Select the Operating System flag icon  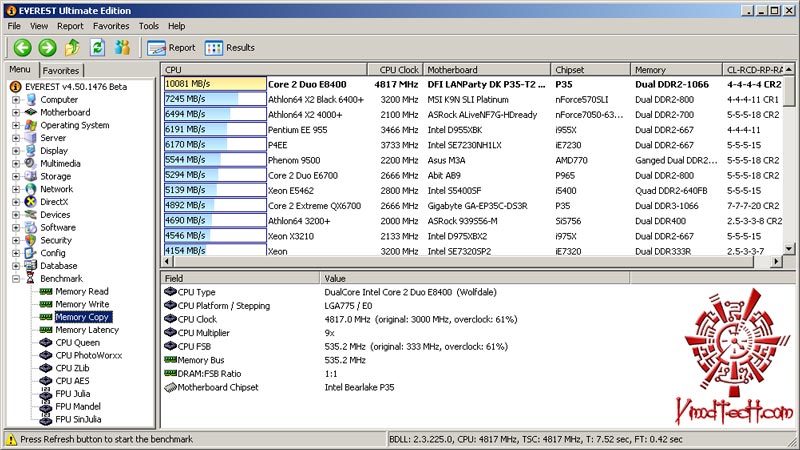32,125
